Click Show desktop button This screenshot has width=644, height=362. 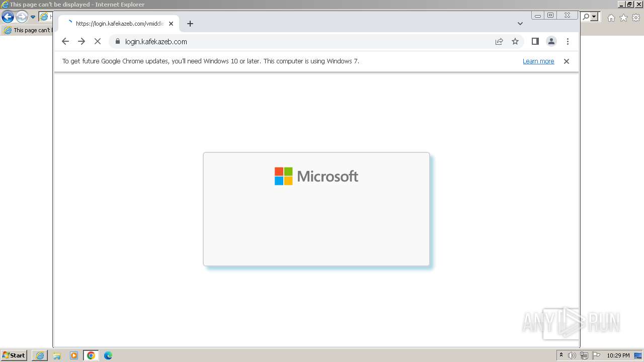click(638, 355)
